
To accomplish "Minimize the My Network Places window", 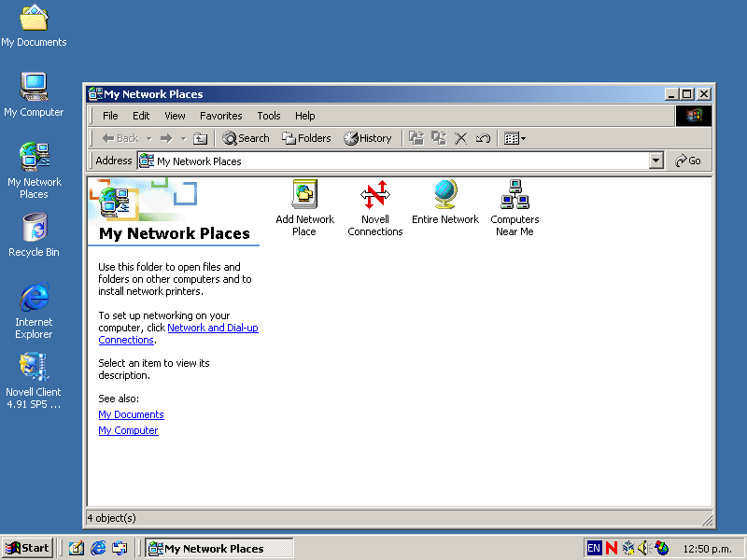I will (x=671, y=94).
